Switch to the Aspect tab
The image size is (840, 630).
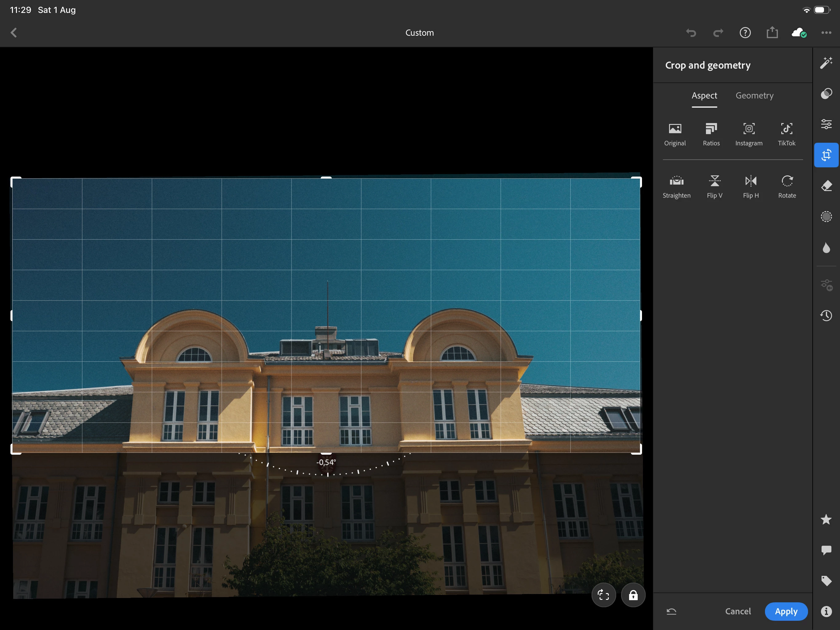pyautogui.click(x=704, y=96)
